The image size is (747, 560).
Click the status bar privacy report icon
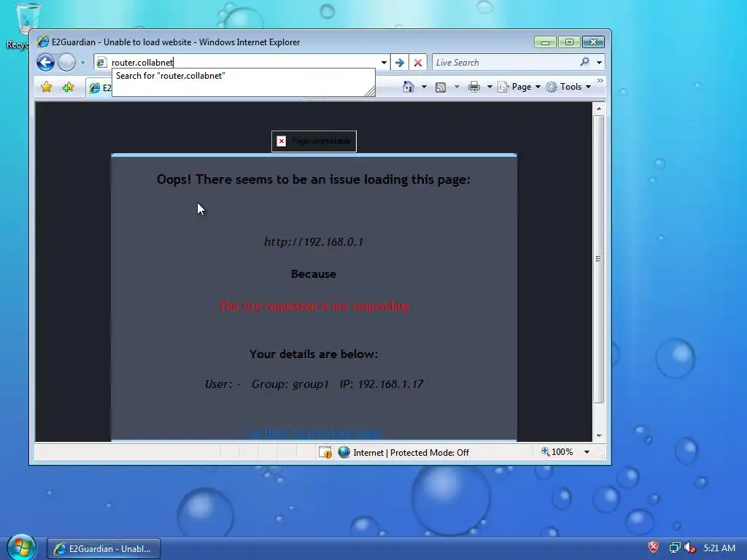325,452
